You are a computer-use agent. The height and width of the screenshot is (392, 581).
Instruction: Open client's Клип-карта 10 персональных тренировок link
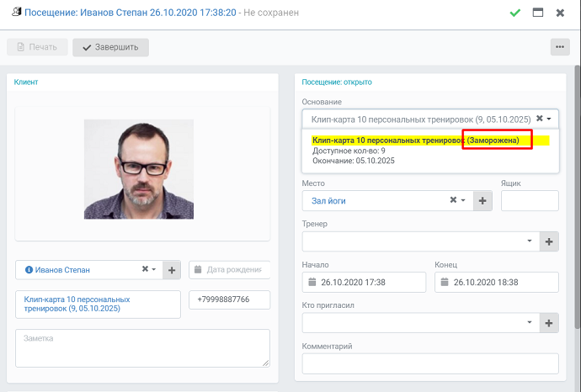tap(77, 304)
